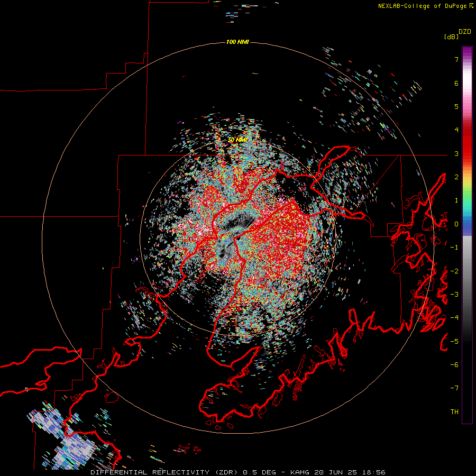Click the 7 tick label on scale
Image resolution: width=476 pixels, height=476 pixels.
pos(456,59)
